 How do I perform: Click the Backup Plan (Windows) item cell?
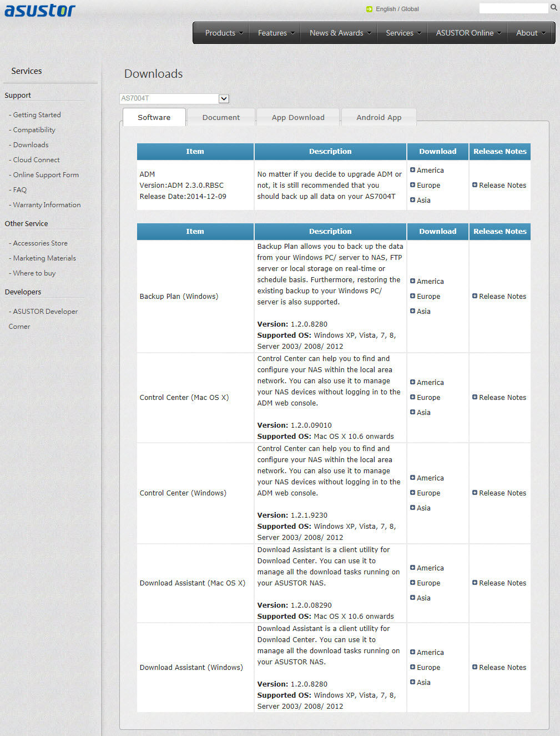[x=195, y=296]
